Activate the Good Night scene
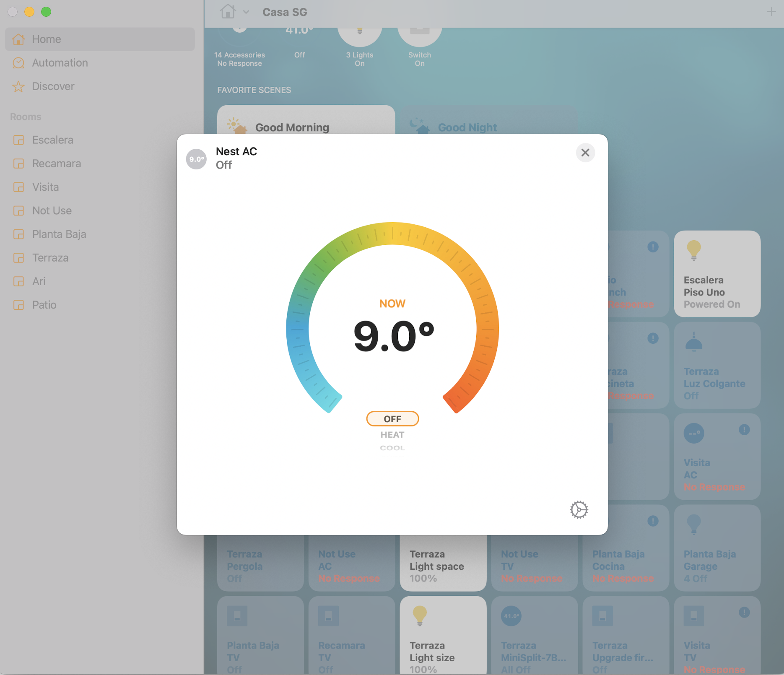 coord(489,120)
